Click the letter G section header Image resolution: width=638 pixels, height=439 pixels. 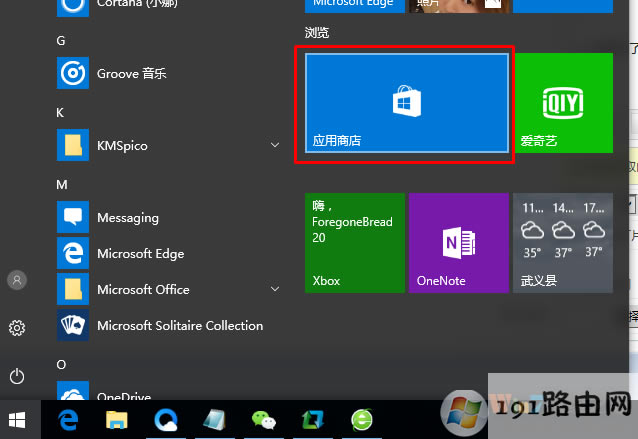coord(61,41)
